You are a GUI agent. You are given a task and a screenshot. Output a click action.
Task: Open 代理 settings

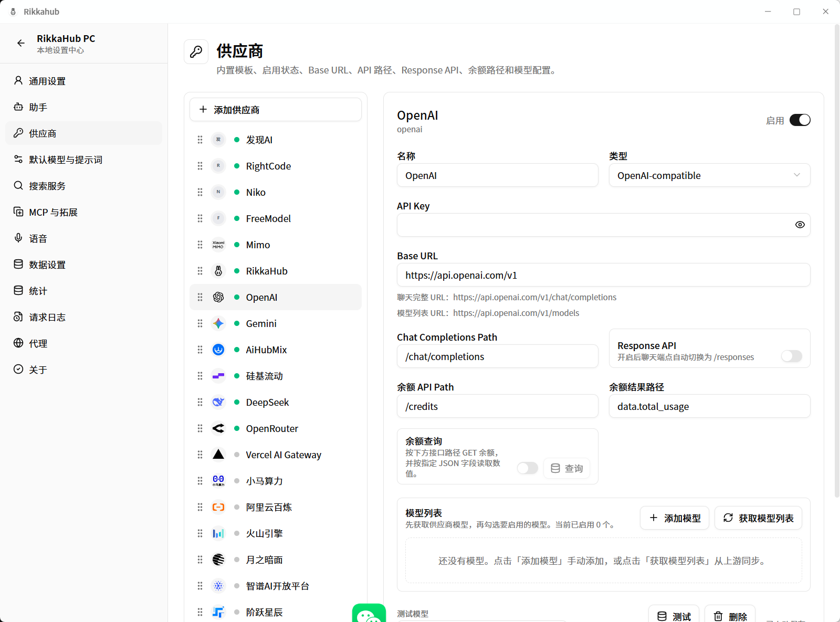point(84,343)
